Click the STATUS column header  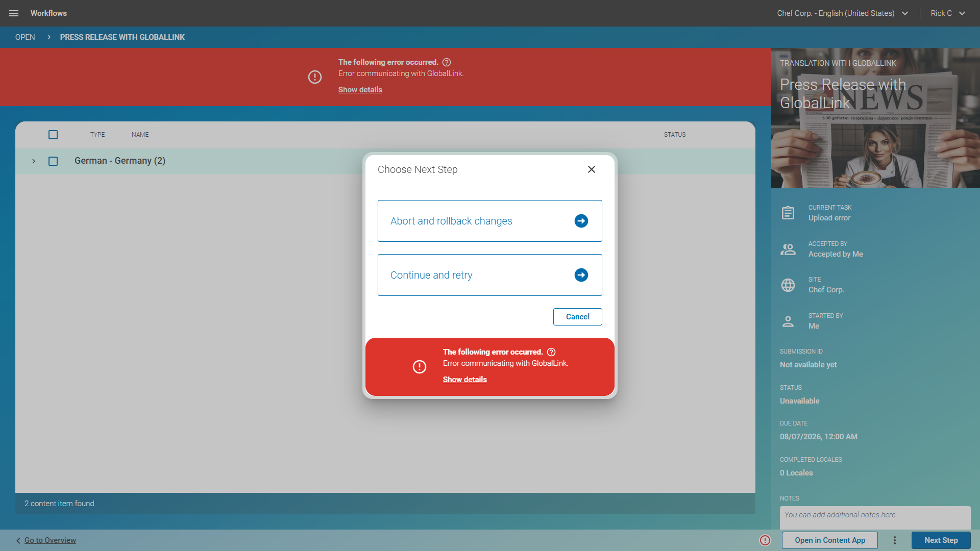(675, 135)
